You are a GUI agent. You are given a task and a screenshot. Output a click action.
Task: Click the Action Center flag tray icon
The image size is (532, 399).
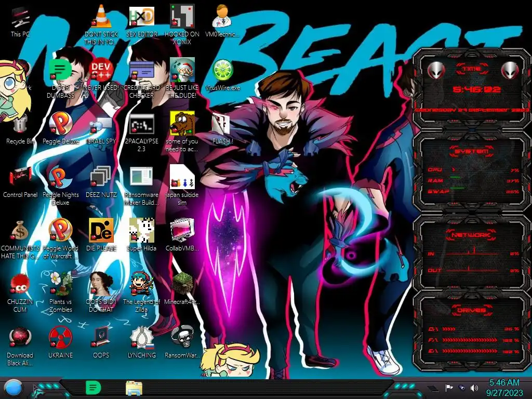(x=449, y=388)
